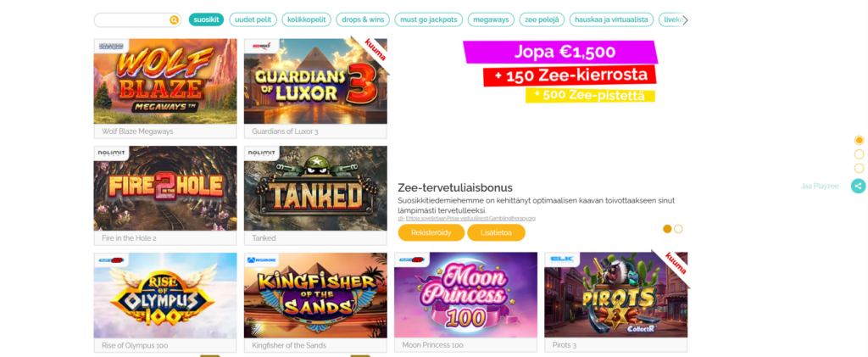Launch Guardians of Luxor 3 game thumbnail
This screenshot has width=868, height=357.
(315, 81)
